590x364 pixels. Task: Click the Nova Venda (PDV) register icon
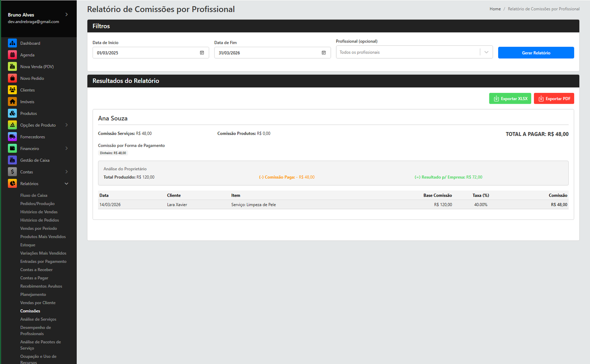[13, 67]
